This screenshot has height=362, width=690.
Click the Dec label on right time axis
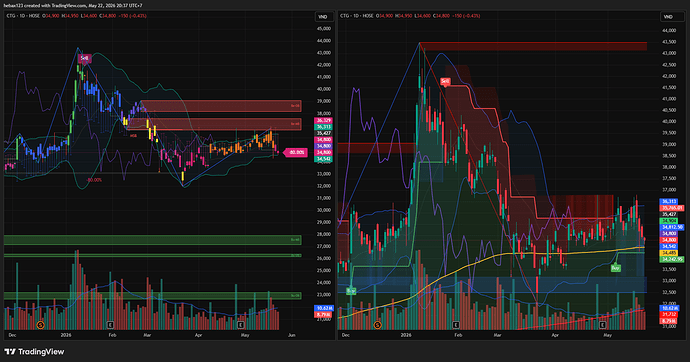click(345, 335)
